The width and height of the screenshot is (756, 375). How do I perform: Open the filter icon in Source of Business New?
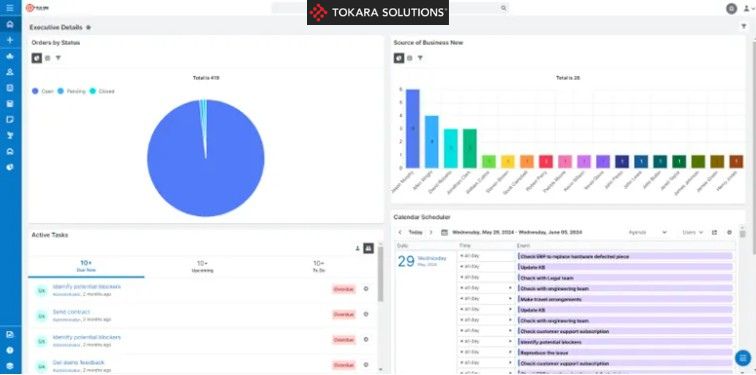tap(420, 58)
